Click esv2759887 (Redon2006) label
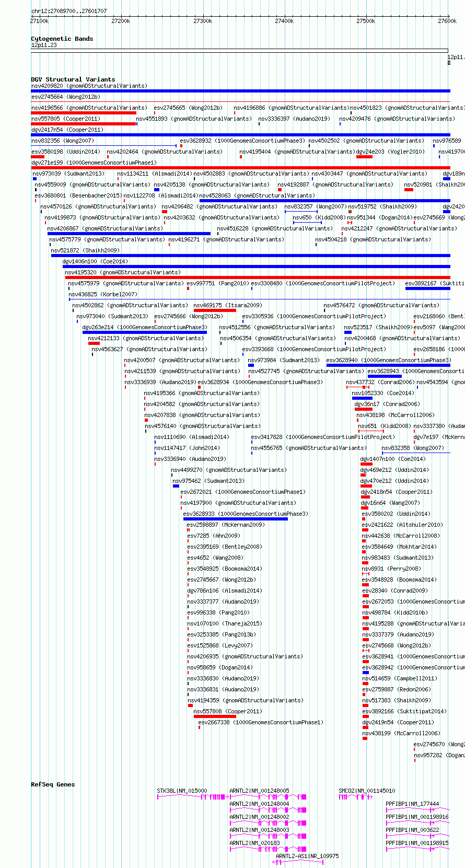465x868 pixels. click(x=396, y=689)
